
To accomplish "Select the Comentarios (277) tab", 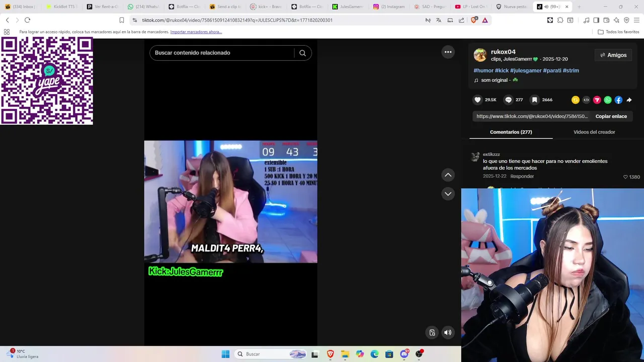I will (x=511, y=132).
